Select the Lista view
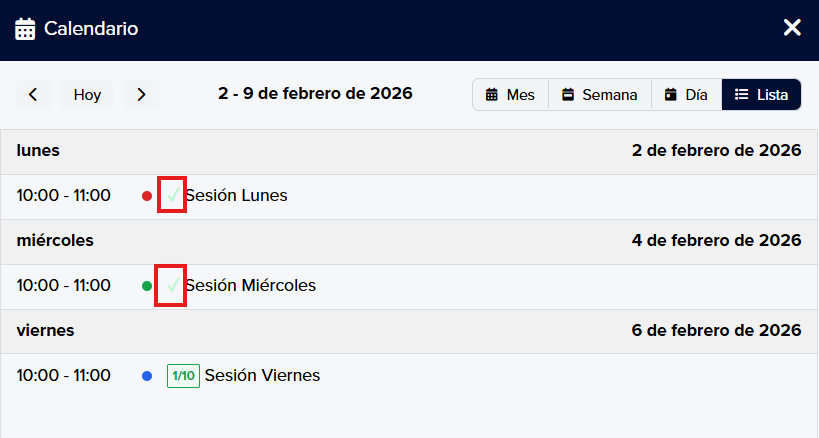This screenshot has height=438, width=819. (761, 95)
